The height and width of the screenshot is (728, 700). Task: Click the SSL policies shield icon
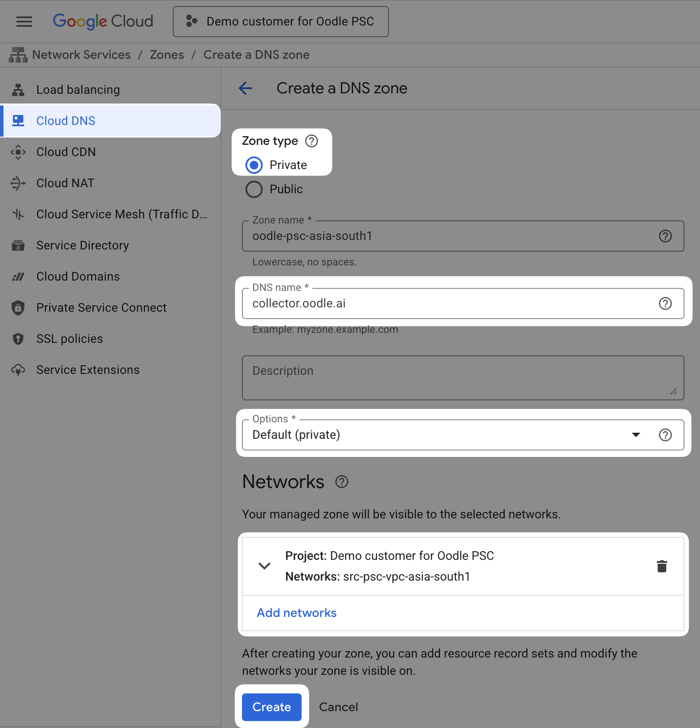click(18, 338)
